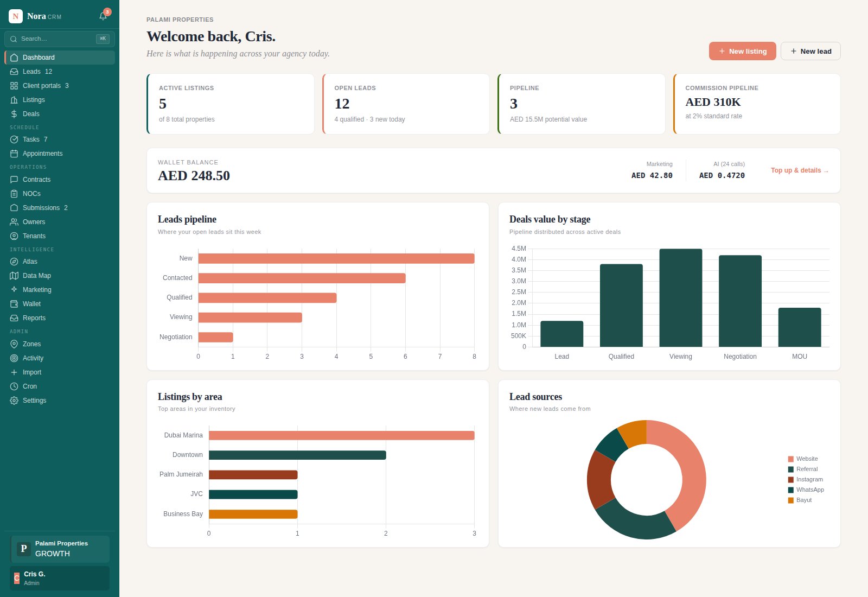Click the Nora CRM logo

pos(16,16)
